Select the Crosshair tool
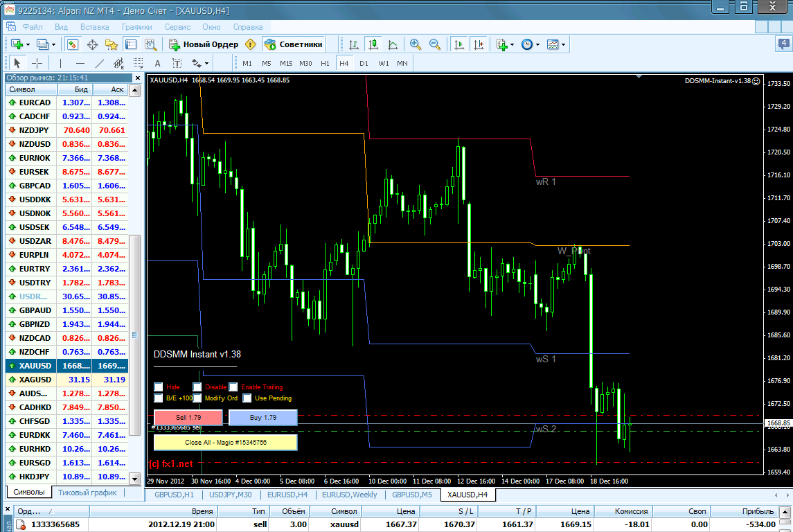The height and width of the screenshot is (532, 793). pyautogui.click(x=37, y=63)
